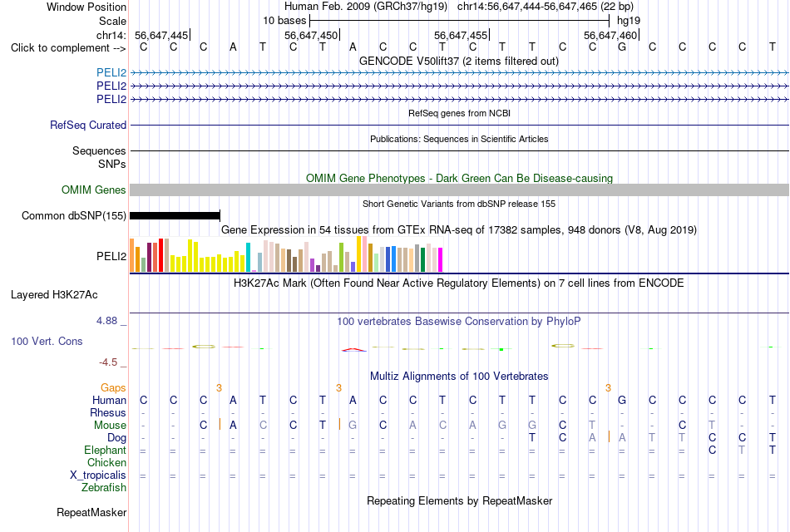Click the OMIM Genes track label

pos(94,190)
